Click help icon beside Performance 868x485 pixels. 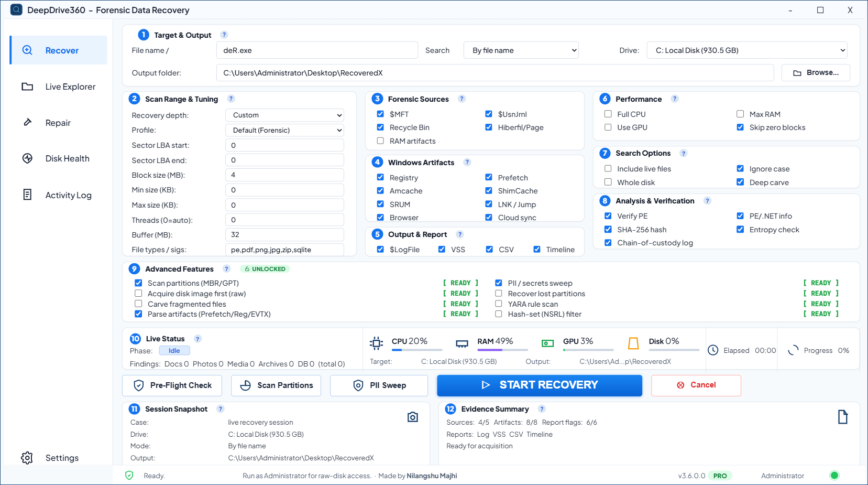point(675,99)
